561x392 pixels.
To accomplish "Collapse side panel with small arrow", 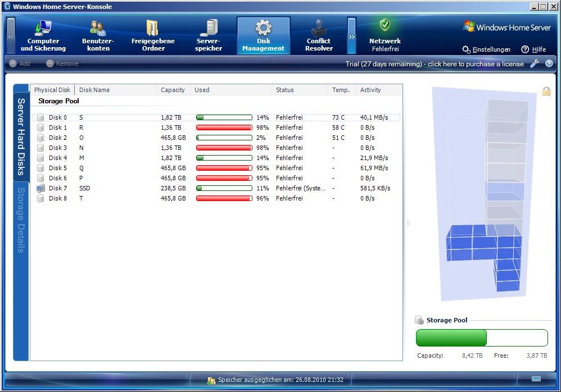I will (409, 223).
